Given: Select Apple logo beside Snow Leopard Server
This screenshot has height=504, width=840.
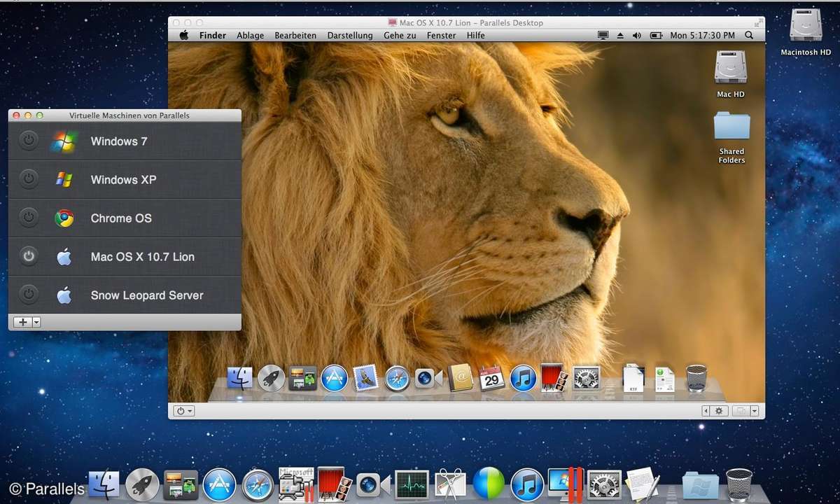Looking at the screenshot, I should 64,295.
